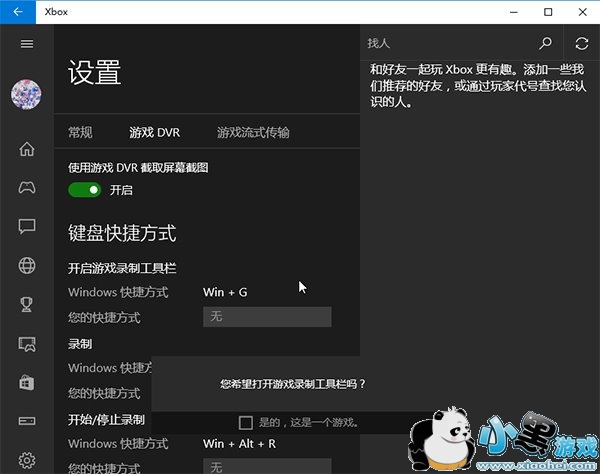Image resolution: width=600 pixels, height=474 pixels.
Task: Open Achievements trophy icon
Action: click(27, 305)
